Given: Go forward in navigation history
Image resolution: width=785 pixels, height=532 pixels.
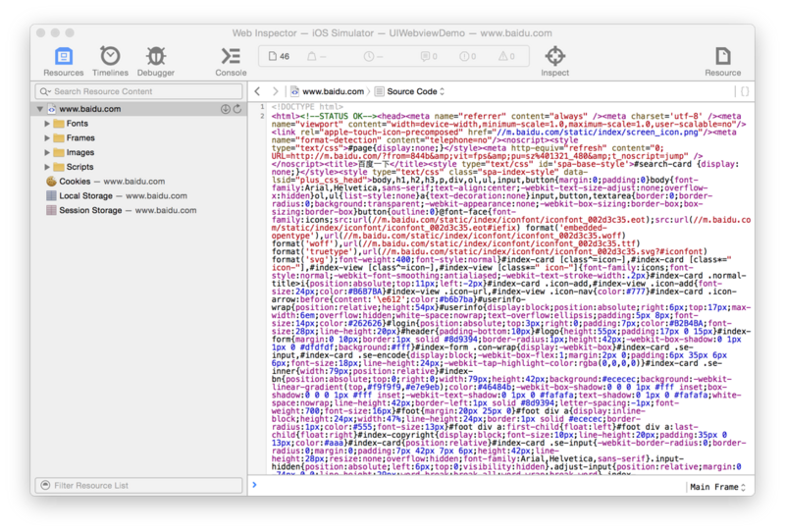Looking at the screenshot, I should (x=275, y=91).
